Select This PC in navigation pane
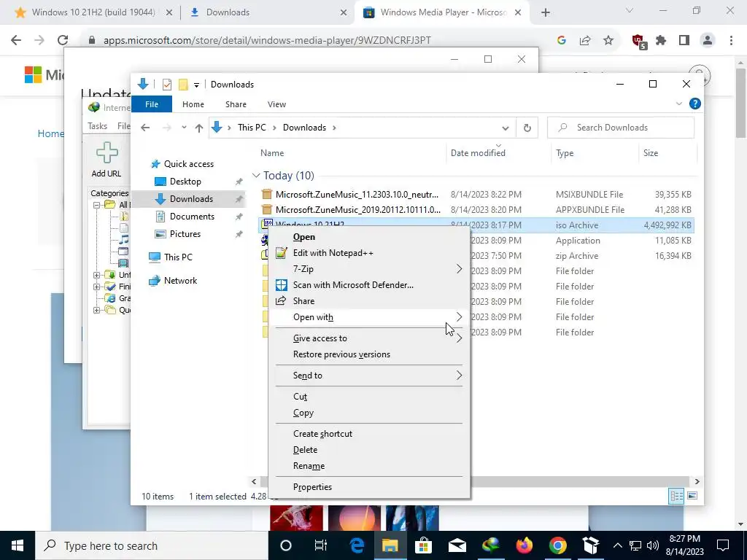Viewport: 747px width, 560px height. (x=178, y=257)
